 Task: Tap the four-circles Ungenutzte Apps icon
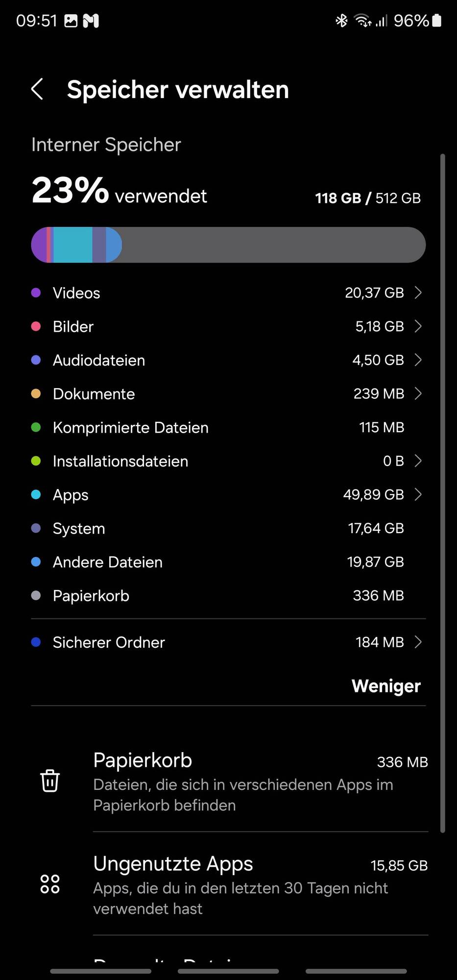(50, 884)
